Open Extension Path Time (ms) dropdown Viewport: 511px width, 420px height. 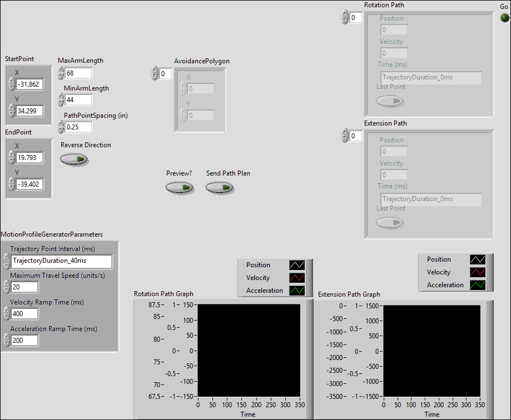[430, 199]
